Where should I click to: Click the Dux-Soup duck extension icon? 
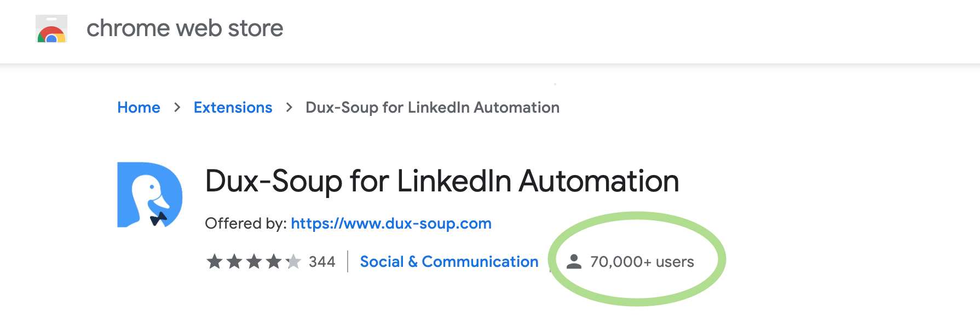click(x=150, y=195)
